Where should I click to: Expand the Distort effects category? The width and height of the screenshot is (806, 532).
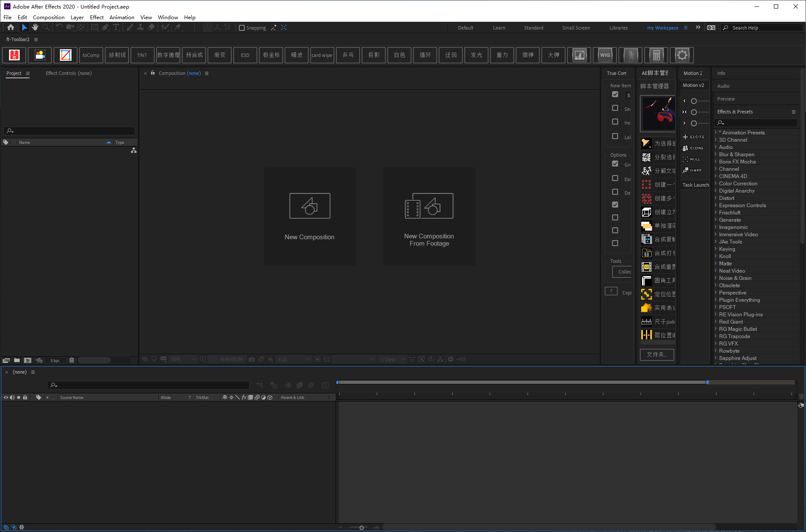click(716, 198)
